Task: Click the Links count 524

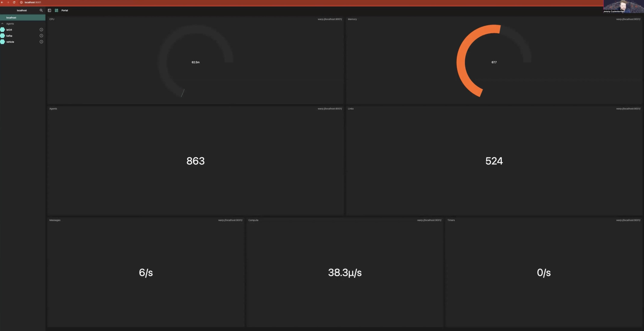Action: tap(494, 161)
